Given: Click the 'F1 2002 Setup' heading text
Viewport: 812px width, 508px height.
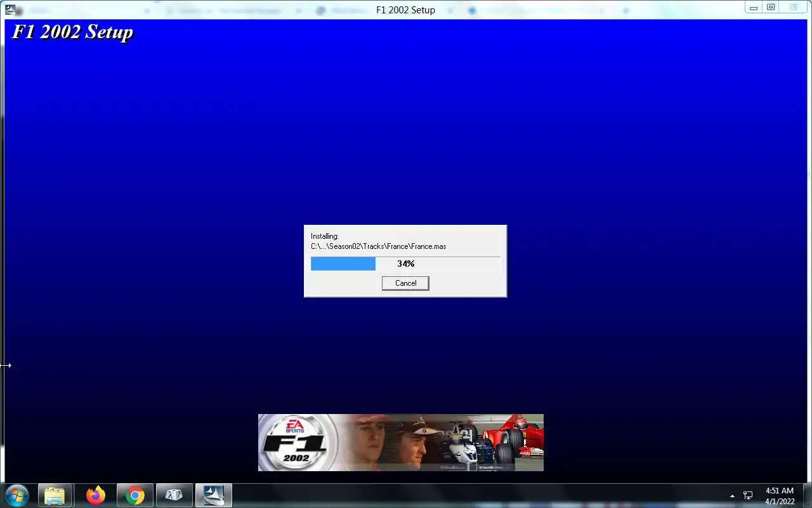Looking at the screenshot, I should click(72, 32).
